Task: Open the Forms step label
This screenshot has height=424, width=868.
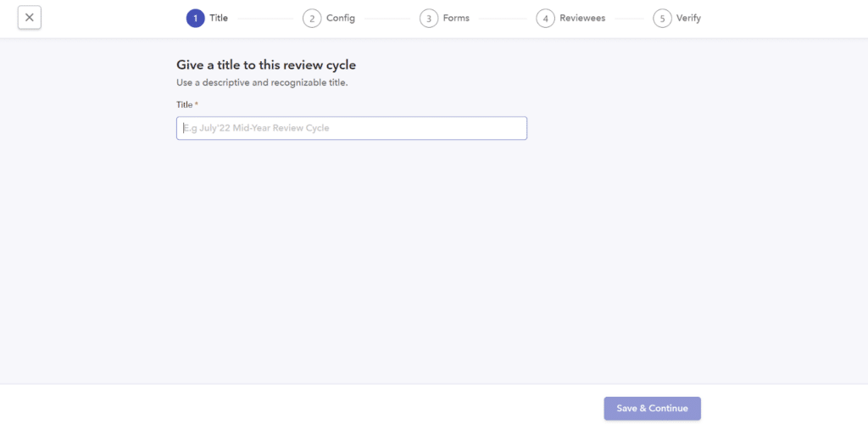Action: coord(456,19)
